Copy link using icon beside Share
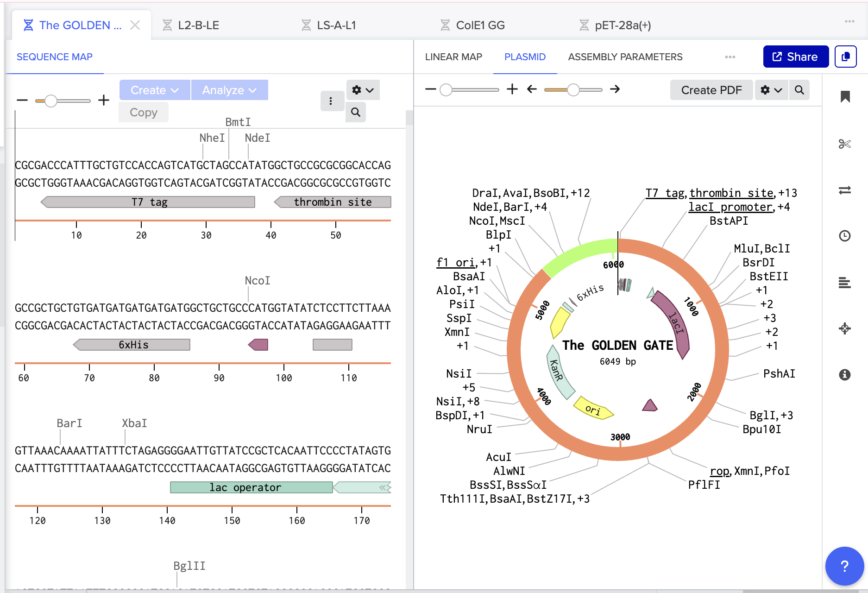The image size is (868, 593). pos(845,57)
